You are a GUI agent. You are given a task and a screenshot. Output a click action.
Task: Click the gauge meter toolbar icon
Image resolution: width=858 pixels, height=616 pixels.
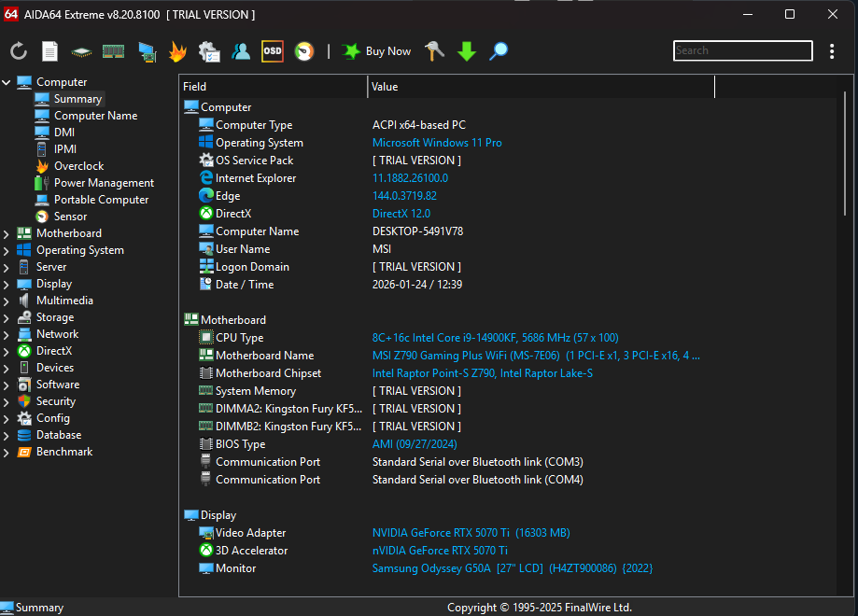tap(303, 51)
